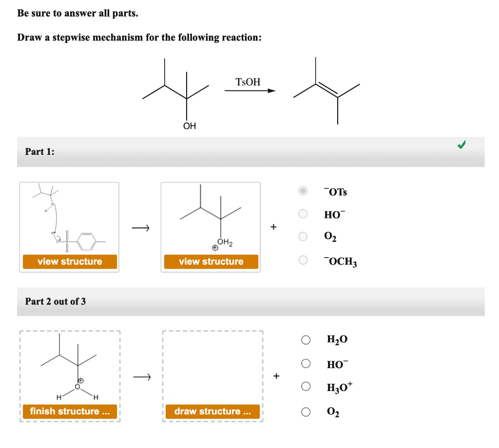This screenshot has height=448, width=499.
Task: Choose O2 as the answer in Part 1
Action: [304, 237]
